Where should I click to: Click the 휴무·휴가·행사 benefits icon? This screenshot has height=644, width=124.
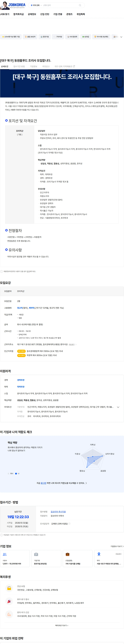[9, 601]
